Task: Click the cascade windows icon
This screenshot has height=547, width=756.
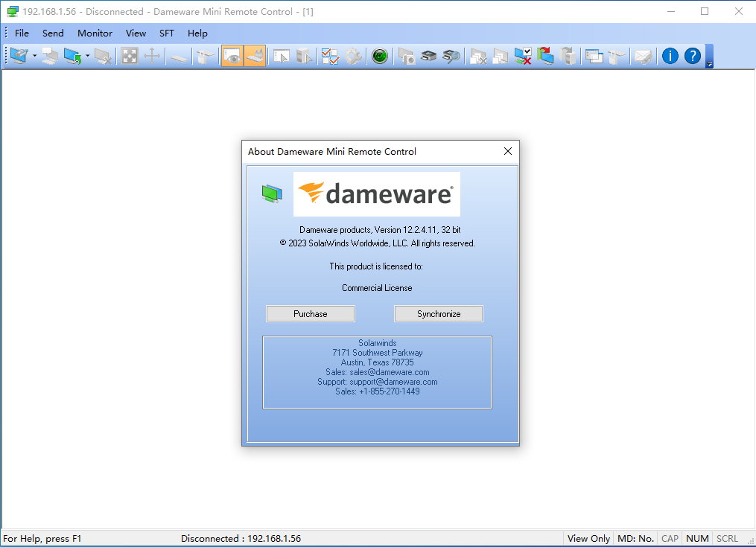Action: pos(594,56)
